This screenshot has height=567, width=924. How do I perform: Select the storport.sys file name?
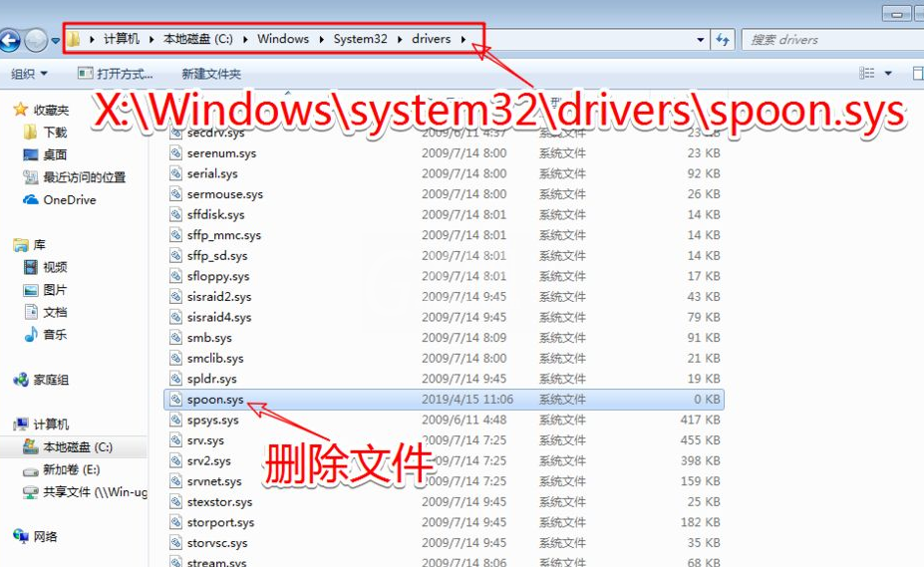220,523
